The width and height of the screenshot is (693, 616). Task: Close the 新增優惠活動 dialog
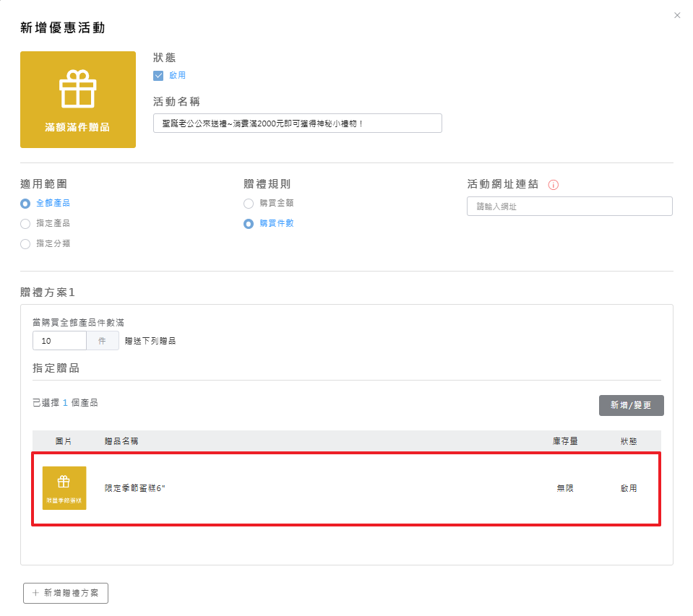pyautogui.click(x=677, y=15)
